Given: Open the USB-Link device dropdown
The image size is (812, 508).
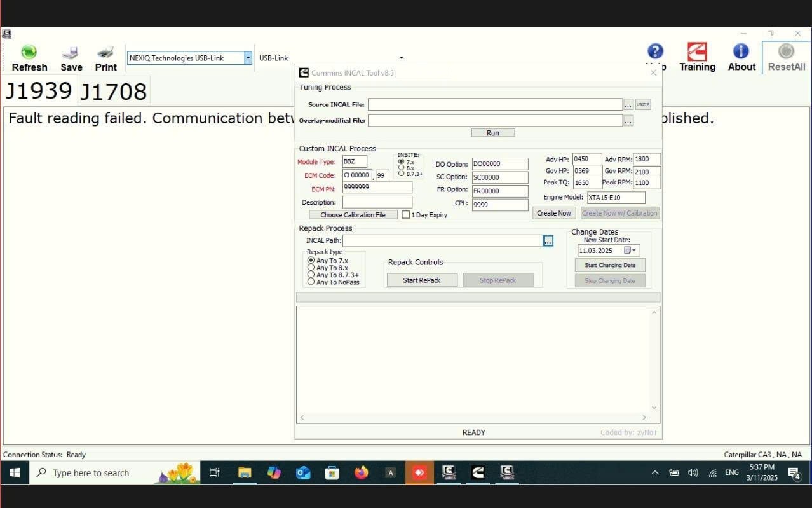Looking at the screenshot, I should pyautogui.click(x=401, y=58).
